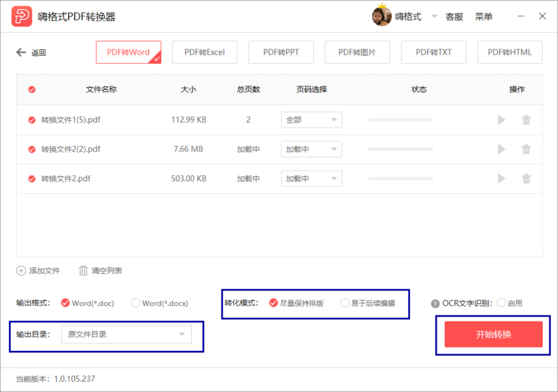
Task: Delete 转换文件2(2).pdf using trash icon
Action: (526, 149)
